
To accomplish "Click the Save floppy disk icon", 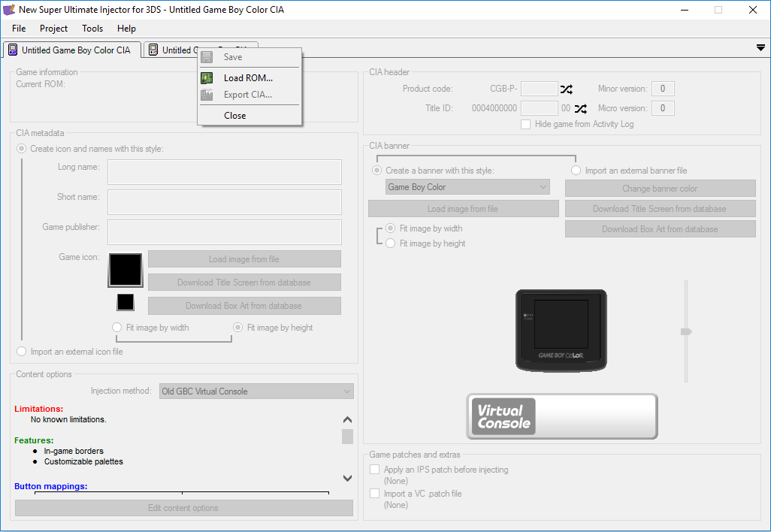I will click(207, 57).
